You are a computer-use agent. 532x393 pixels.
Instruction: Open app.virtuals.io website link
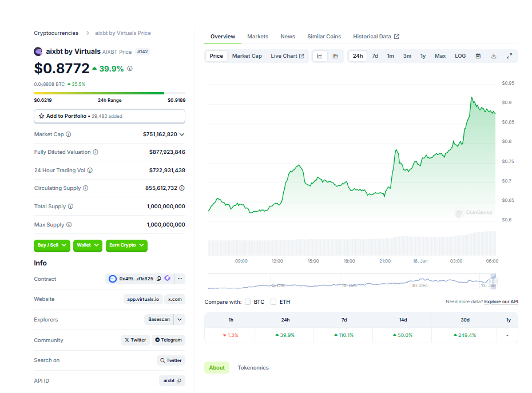[x=143, y=299]
